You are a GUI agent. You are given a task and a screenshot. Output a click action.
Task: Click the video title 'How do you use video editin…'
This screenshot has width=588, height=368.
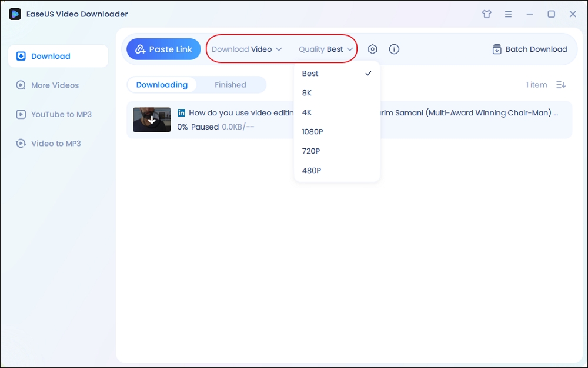click(242, 112)
